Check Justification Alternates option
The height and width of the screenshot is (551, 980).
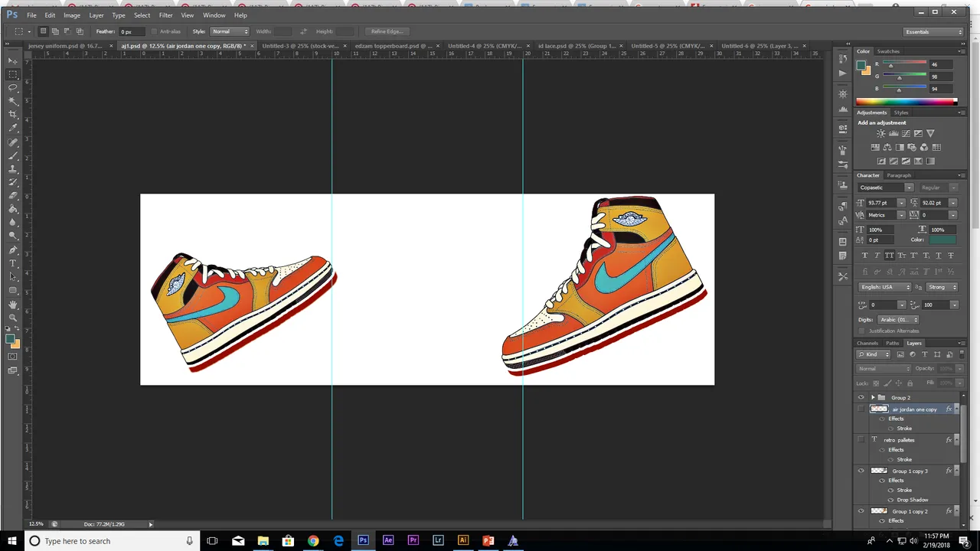pos(861,331)
